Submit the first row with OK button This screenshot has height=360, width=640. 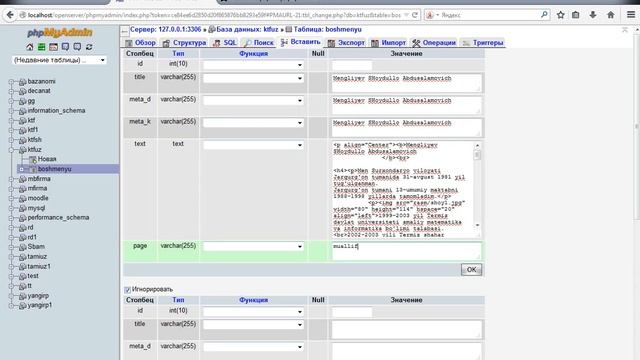point(471,270)
